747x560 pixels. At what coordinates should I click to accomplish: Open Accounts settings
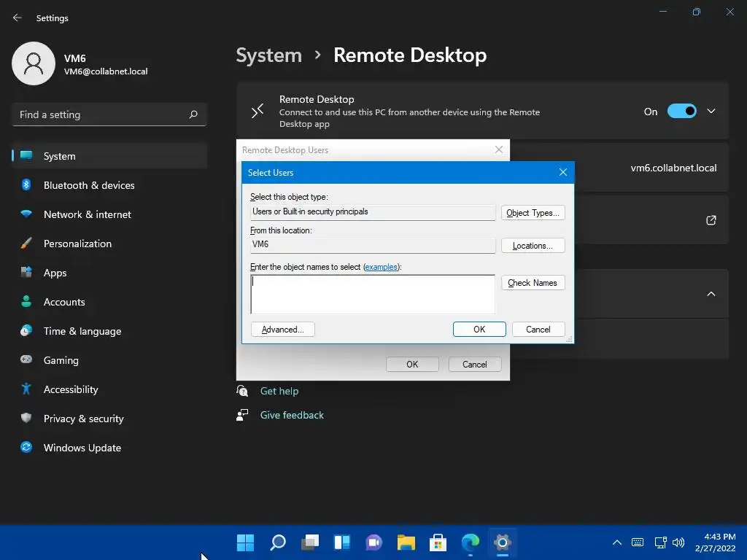pos(109,302)
